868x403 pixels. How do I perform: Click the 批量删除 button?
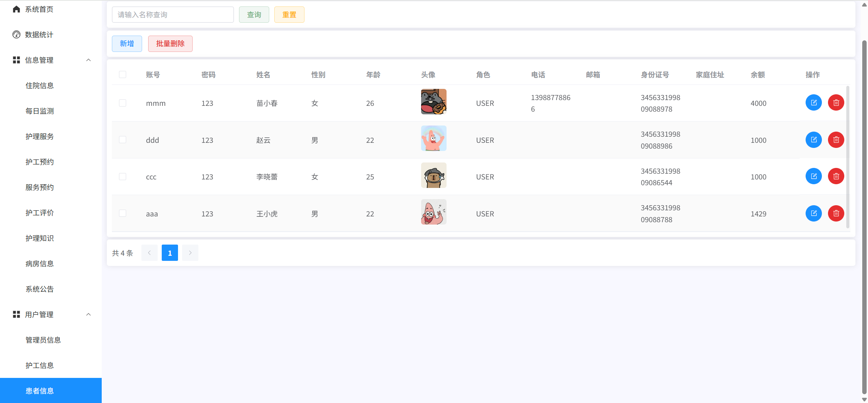point(170,43)
